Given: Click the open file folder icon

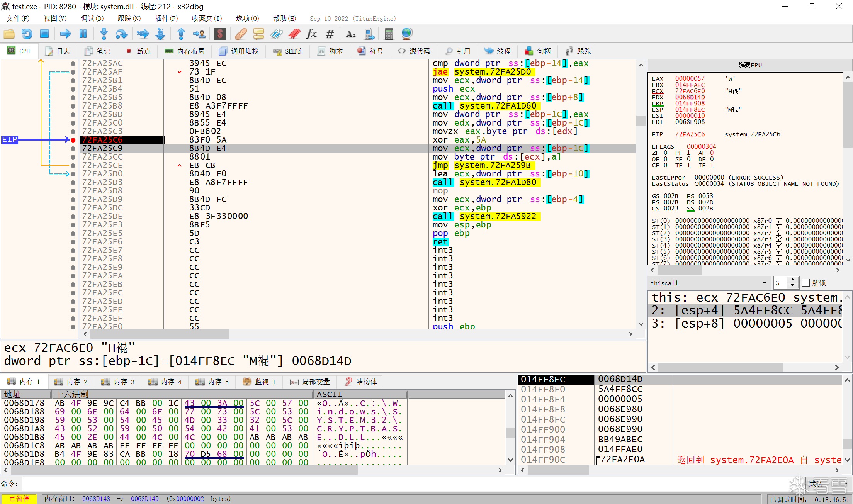Looking at the screenshot, I should (9, 34).
